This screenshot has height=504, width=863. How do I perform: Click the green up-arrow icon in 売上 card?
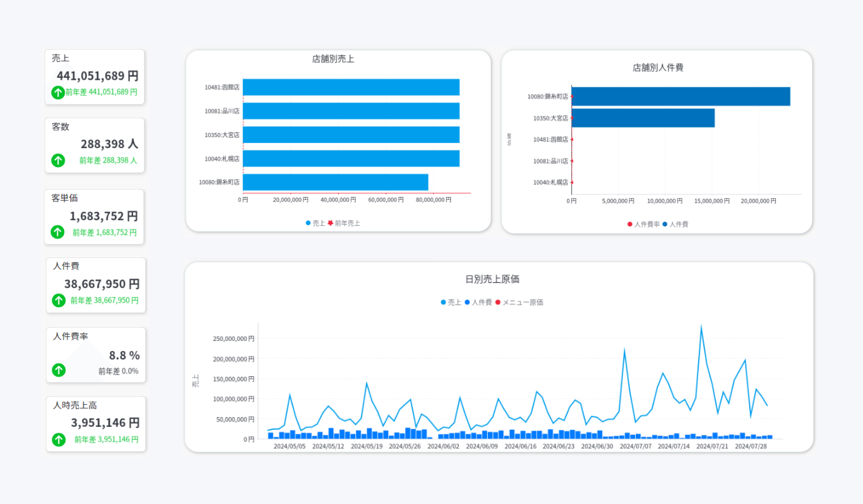pos(58,92)
